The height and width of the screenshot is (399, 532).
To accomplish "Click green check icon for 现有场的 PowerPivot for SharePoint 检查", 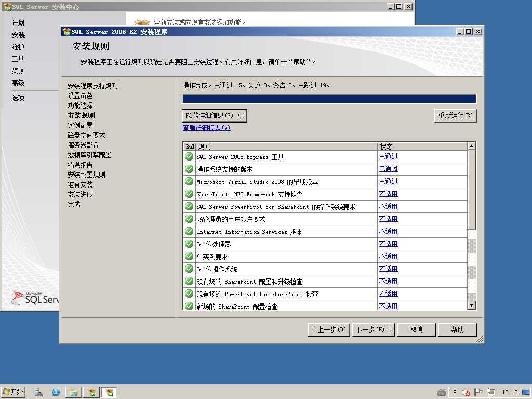I will pyautogui.click(x=189, y=294).
